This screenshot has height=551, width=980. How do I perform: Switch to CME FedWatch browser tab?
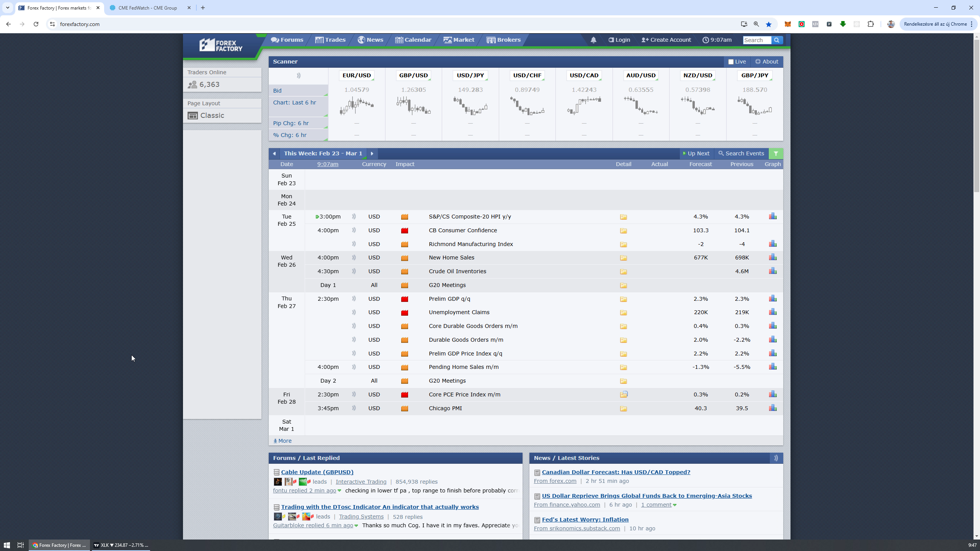(x=147, y=8)
